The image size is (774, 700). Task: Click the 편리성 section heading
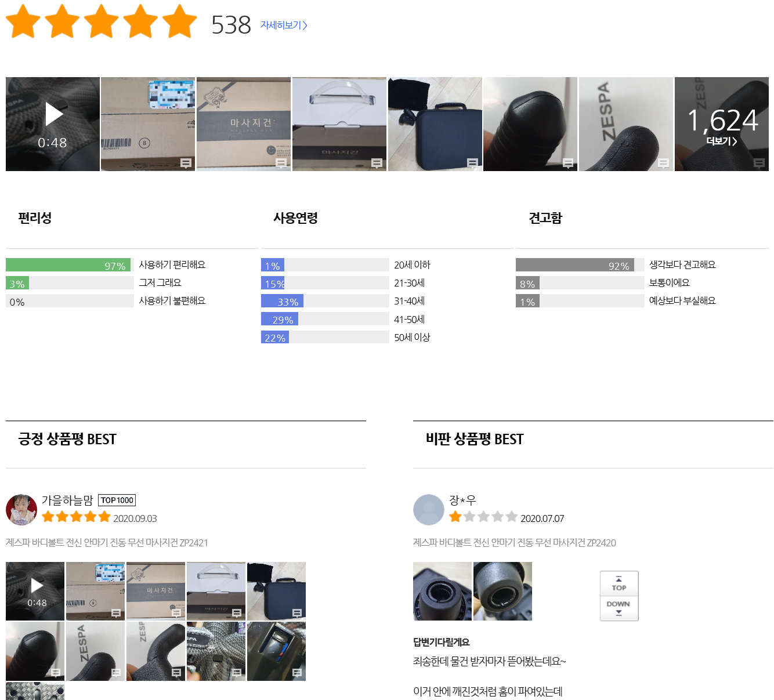[x=35, y=218]
